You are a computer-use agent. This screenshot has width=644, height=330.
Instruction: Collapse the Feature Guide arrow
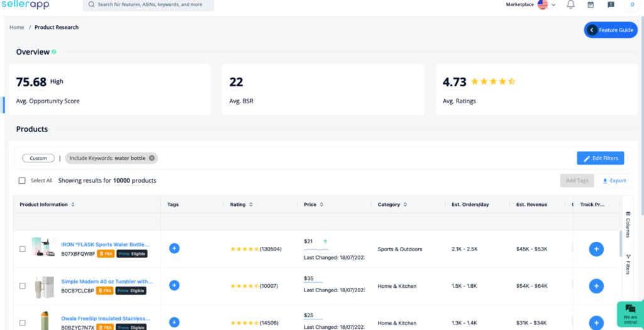tap(592, 30)
